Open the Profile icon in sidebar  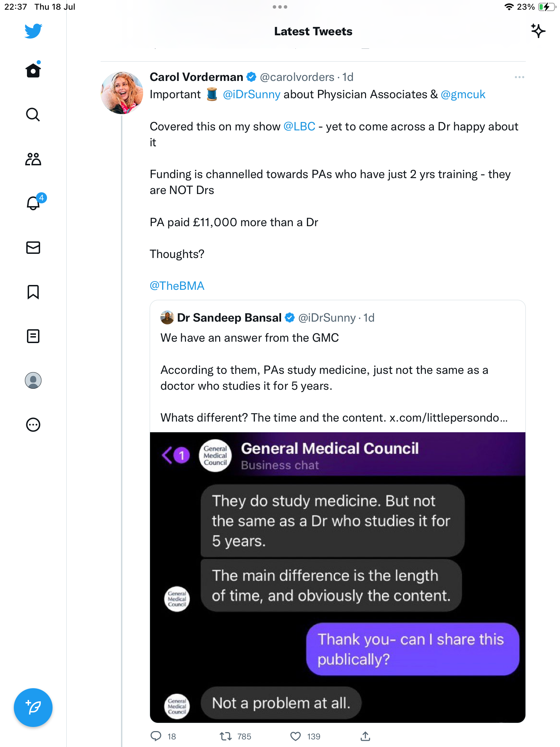33,380
